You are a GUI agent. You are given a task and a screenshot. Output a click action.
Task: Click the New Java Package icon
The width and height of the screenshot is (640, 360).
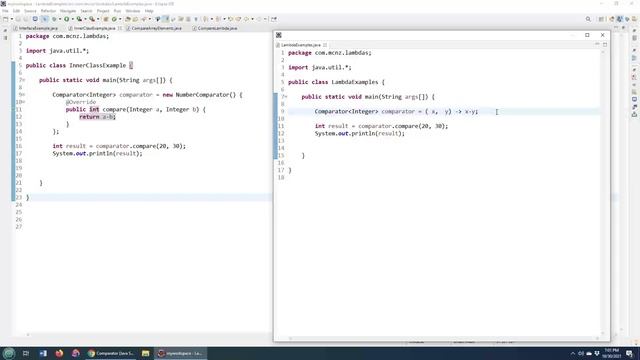point(106,19)
